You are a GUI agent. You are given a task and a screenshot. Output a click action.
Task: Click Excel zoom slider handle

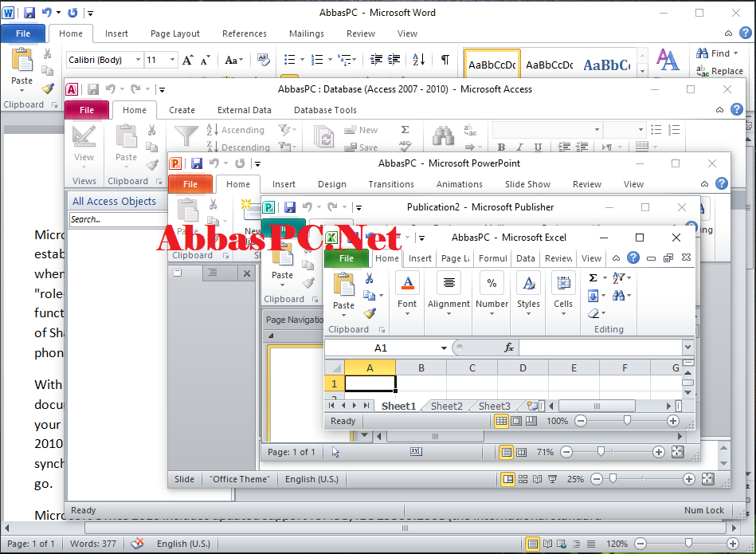(627, 421)
